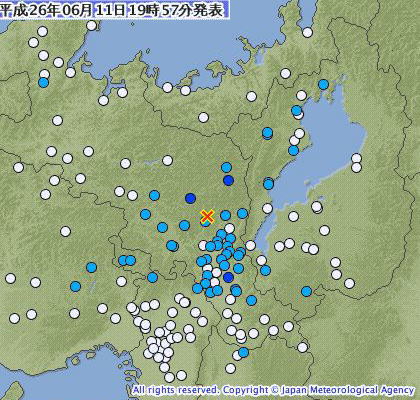Click the Japan Meteorological Agency copyright text

(273, 390)
